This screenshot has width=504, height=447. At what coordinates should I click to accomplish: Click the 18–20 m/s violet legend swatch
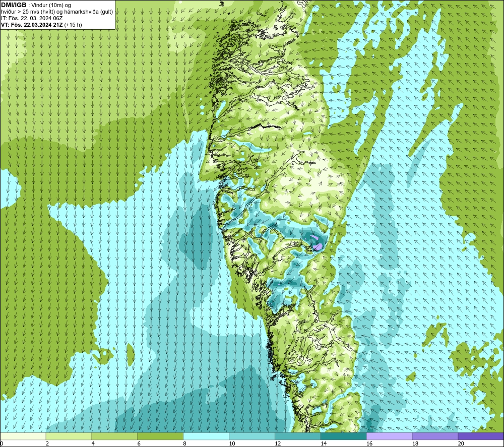point(435,436)
